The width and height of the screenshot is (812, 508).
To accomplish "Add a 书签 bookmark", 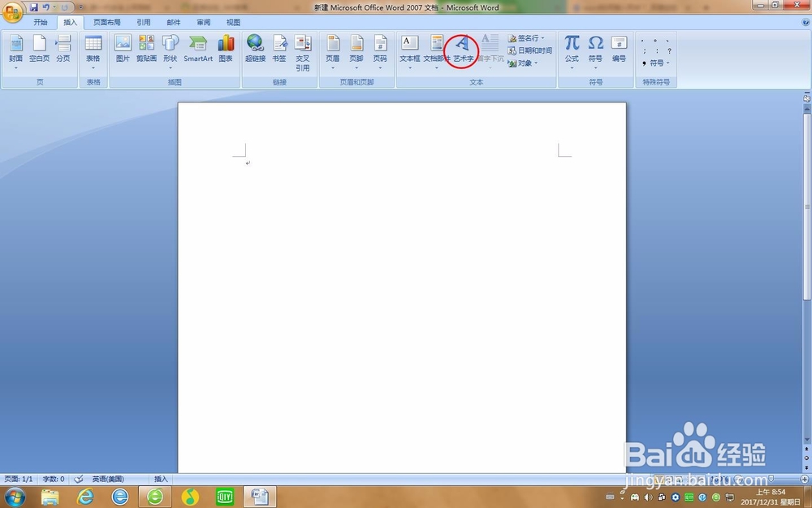I will point(279,50).
